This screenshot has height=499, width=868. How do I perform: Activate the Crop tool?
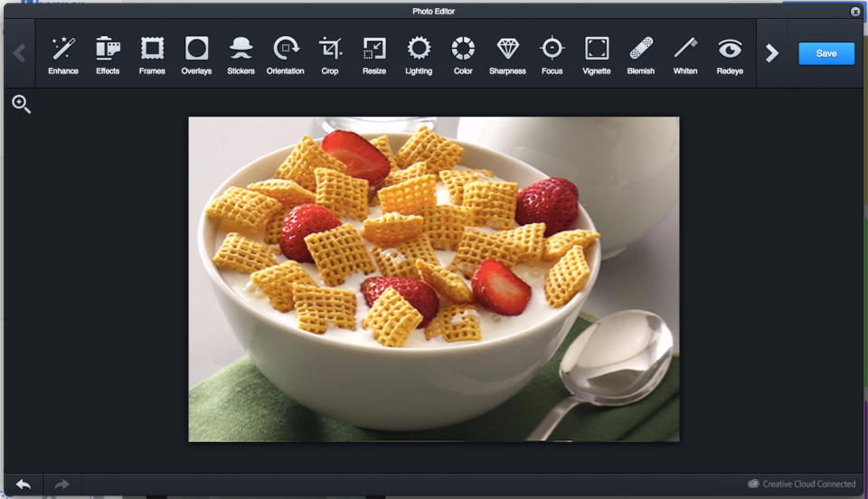pyautogui.click(x=330, y=55)
